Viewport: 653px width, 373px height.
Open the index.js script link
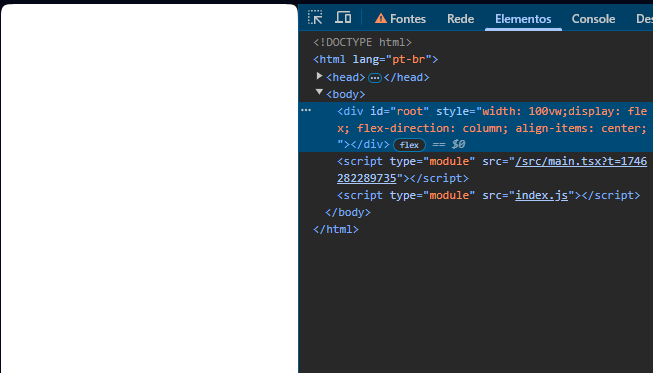click(541, 195)
